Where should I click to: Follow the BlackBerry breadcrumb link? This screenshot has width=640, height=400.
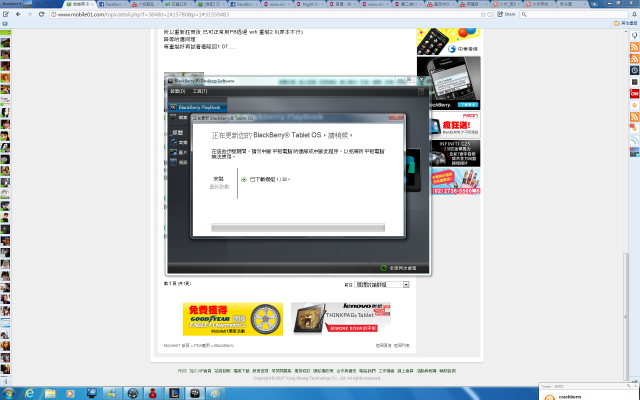click(x=224, y=345)
